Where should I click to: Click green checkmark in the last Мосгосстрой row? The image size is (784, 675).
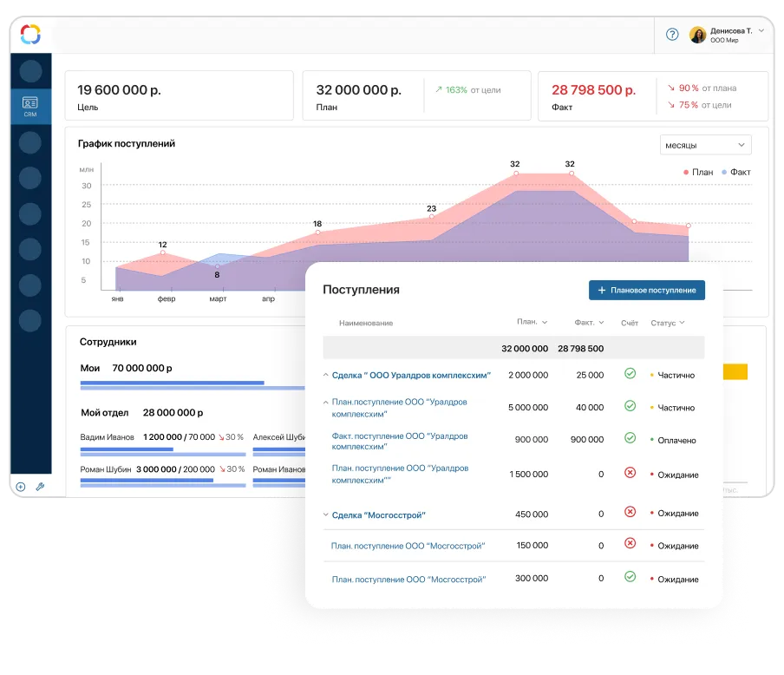[630, 577]
